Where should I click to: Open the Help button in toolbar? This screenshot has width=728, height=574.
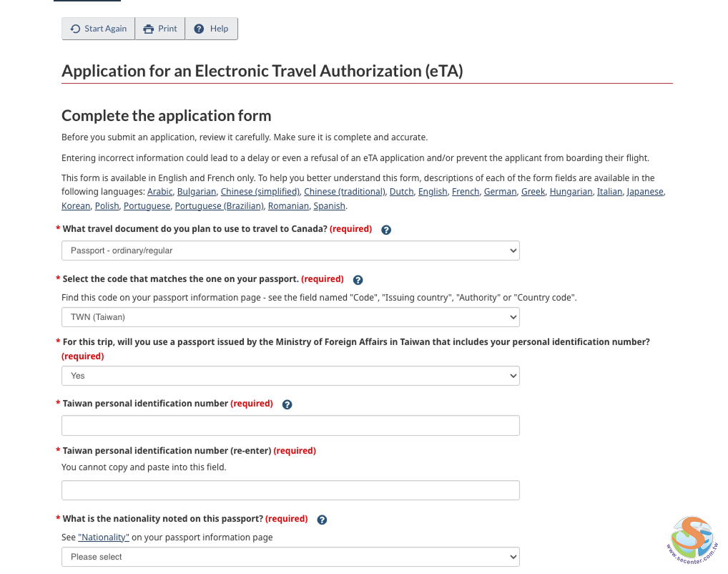[211, 29]
